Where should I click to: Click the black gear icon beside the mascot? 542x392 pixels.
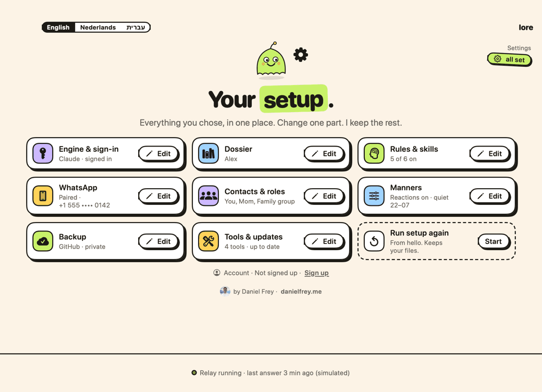point(301,55)
